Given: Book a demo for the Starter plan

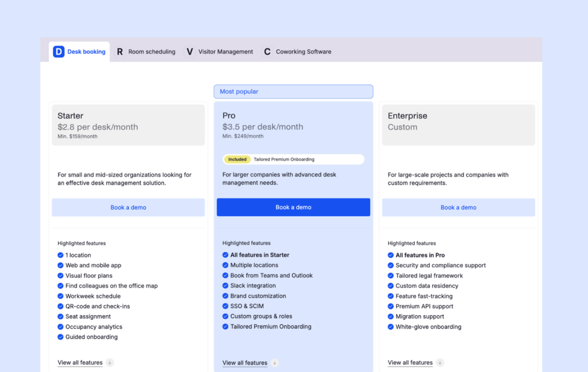Looking at the screenshot, I should click(128, 208).
